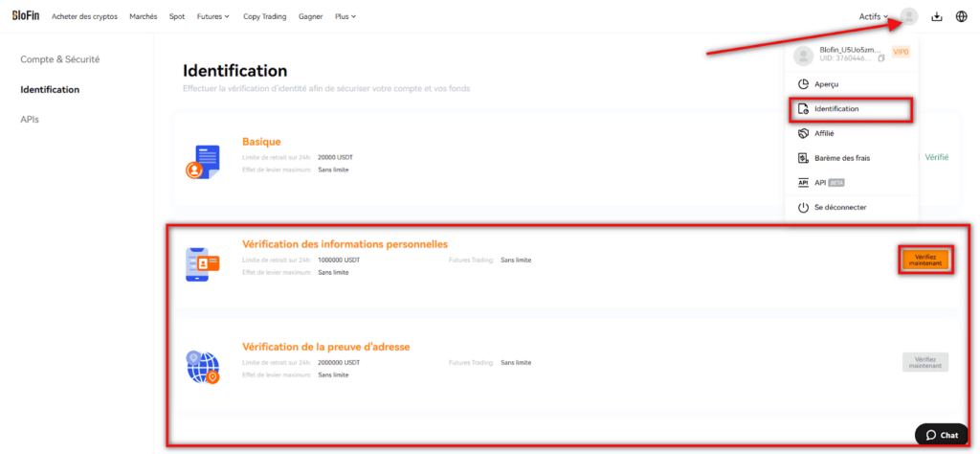
Task: Click the orange Vérifiez maintenant button
Action: click(925, 261)
